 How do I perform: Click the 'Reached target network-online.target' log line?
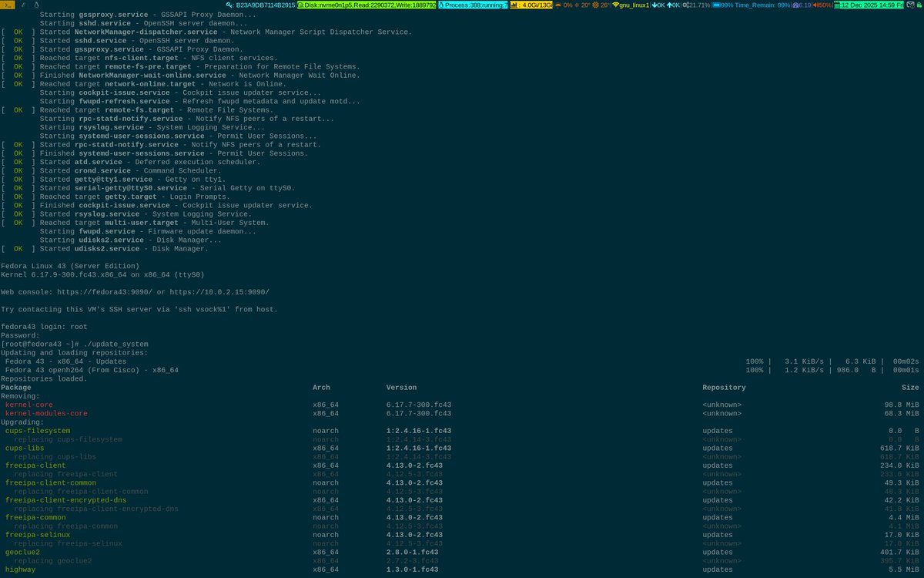point(143,83)
